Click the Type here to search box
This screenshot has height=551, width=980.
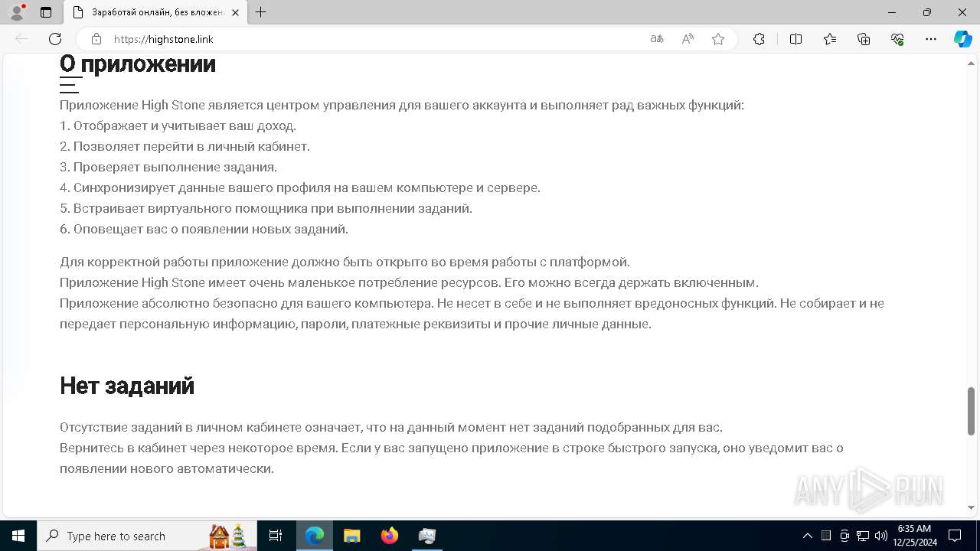pos(147,536)
